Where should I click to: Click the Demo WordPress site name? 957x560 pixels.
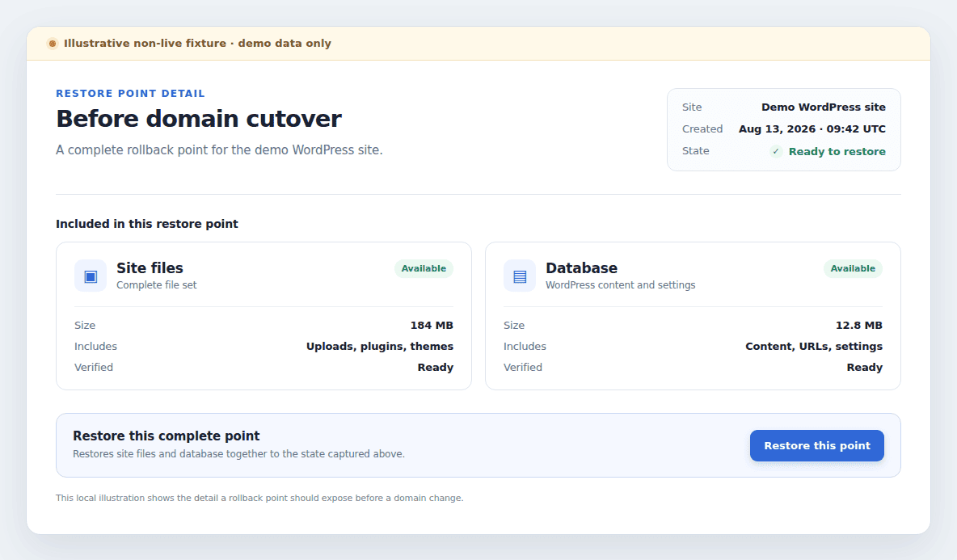point(824,107)
